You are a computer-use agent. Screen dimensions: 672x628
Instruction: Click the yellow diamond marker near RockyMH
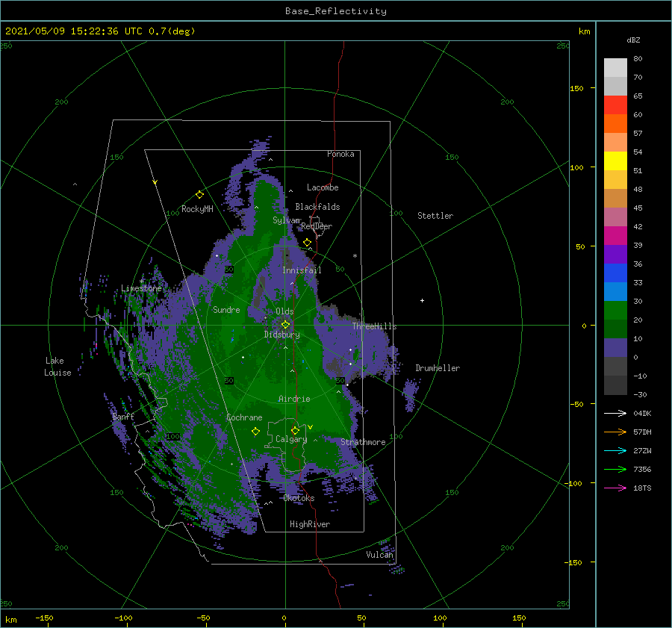[x=199, y=195]
